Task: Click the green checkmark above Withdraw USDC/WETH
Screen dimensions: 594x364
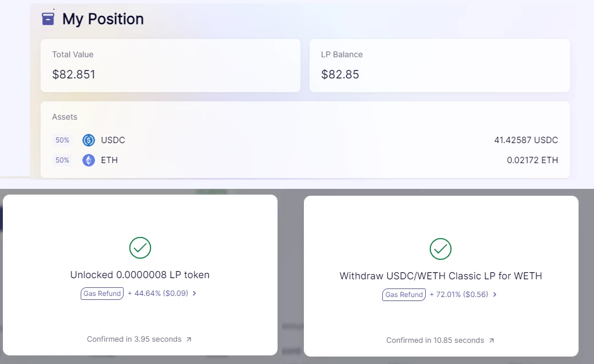Action: pyautogui.click(x=441, y=249)
